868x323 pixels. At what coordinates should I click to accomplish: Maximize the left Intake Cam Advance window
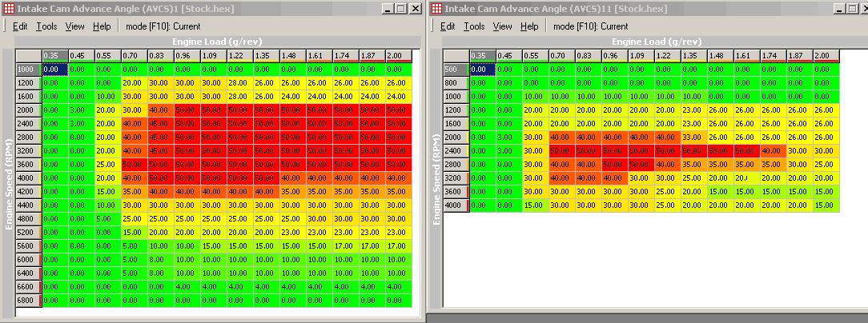401,9
